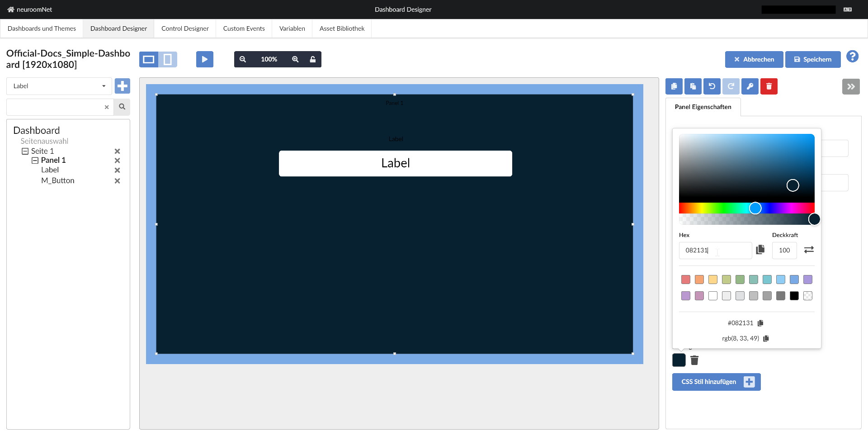Select landscape orientation mode
Screen dimensions: 868x436
149,59
